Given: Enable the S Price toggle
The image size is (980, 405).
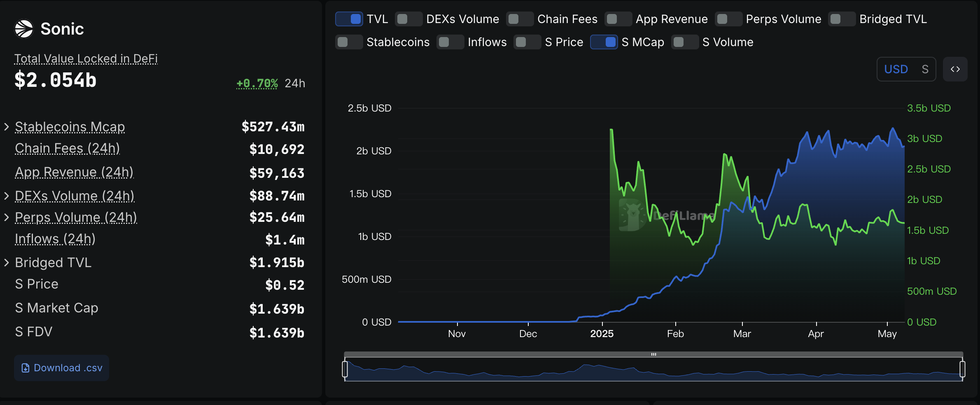Looking at the screenshot, I should coord(527,42).
